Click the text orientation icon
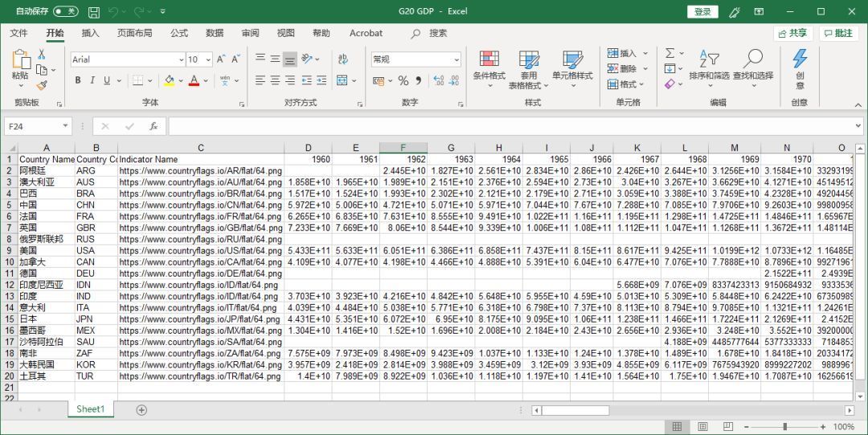Viewport: 868px width, 435px height. point(307,59)
